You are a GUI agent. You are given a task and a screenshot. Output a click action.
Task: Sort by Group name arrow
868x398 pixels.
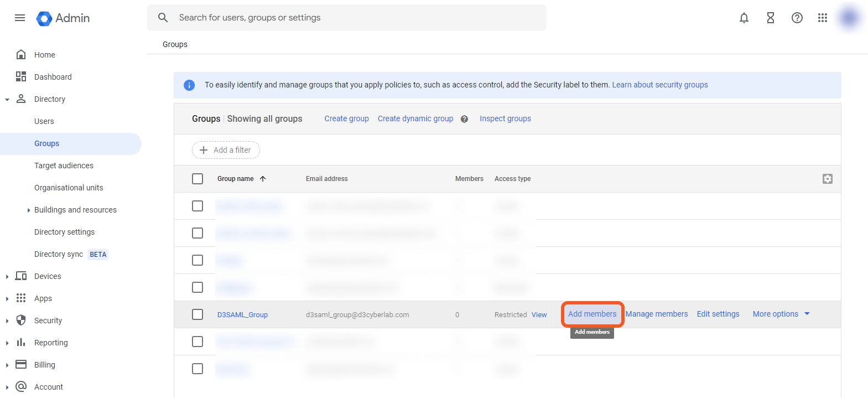pyautogui.click(x=263, y=179)
